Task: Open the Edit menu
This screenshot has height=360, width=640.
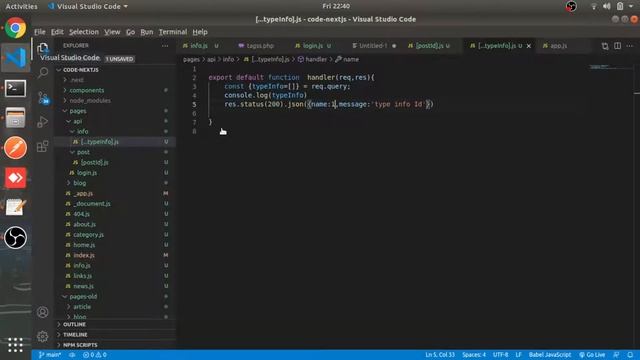Action: (57, 32)
